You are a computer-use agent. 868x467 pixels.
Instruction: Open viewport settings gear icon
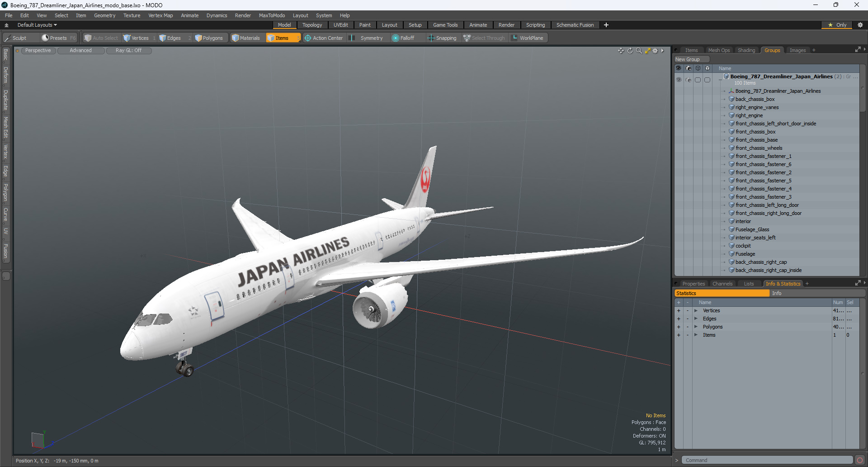pos(655,51)
